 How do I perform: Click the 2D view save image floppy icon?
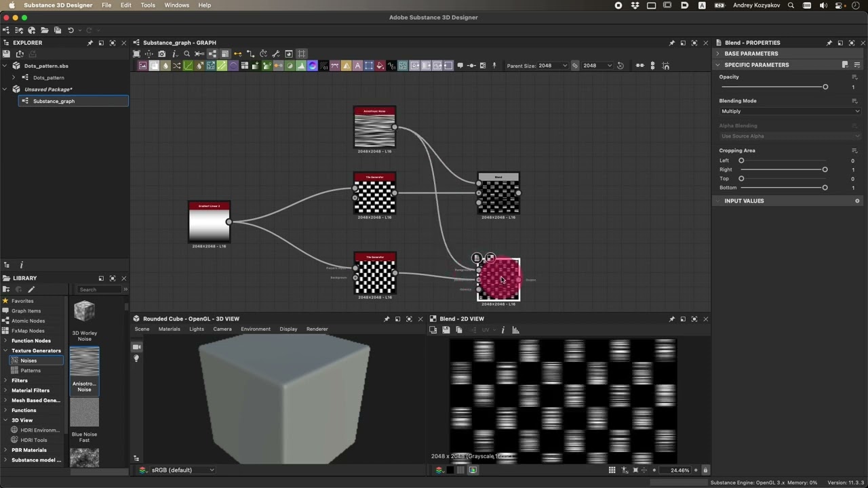[446, 330]
